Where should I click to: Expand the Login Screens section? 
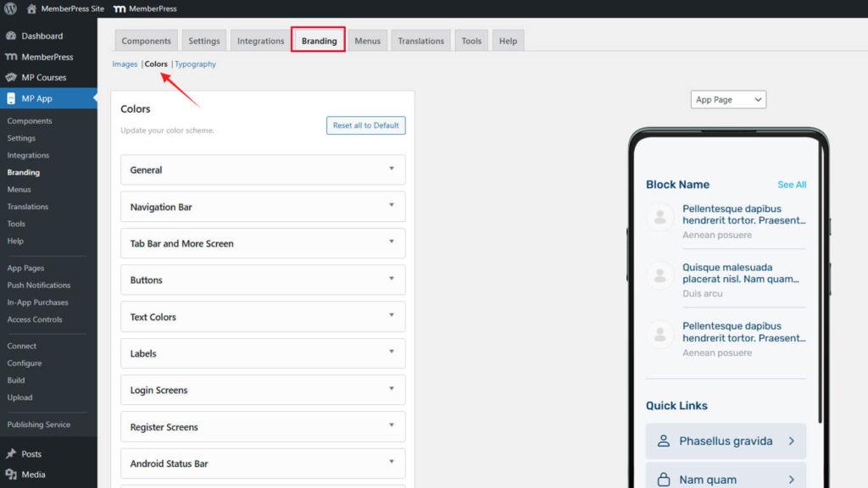263,391
